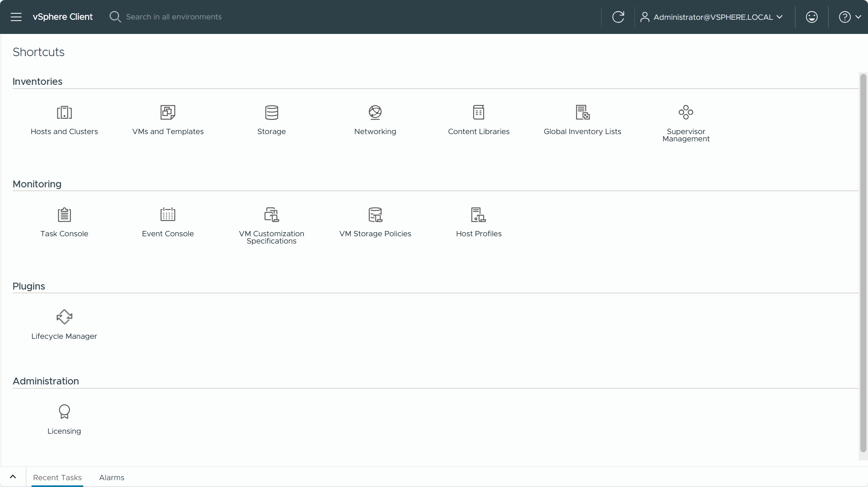Open VM Storage Policies

(375, 222)
